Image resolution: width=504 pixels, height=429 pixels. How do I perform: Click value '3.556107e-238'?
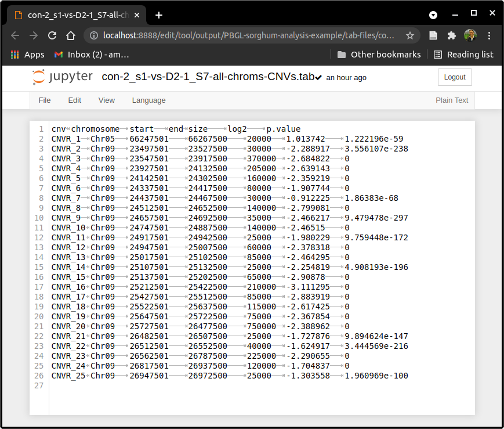[376, 149]
